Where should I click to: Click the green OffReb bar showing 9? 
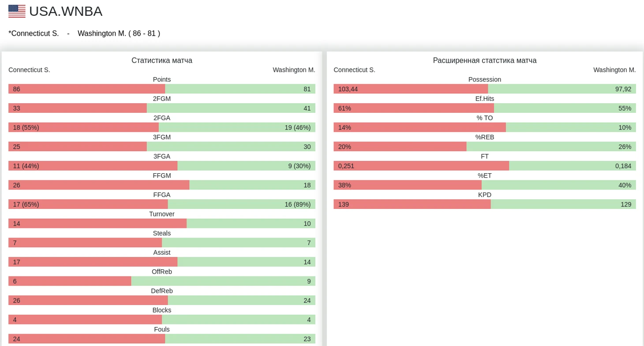[x=223, y=281]
